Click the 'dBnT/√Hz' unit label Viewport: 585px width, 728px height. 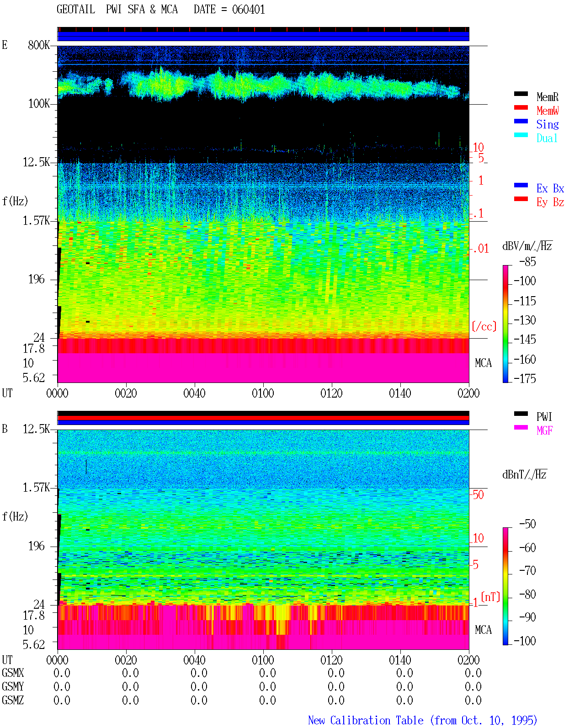pos(525,474)
